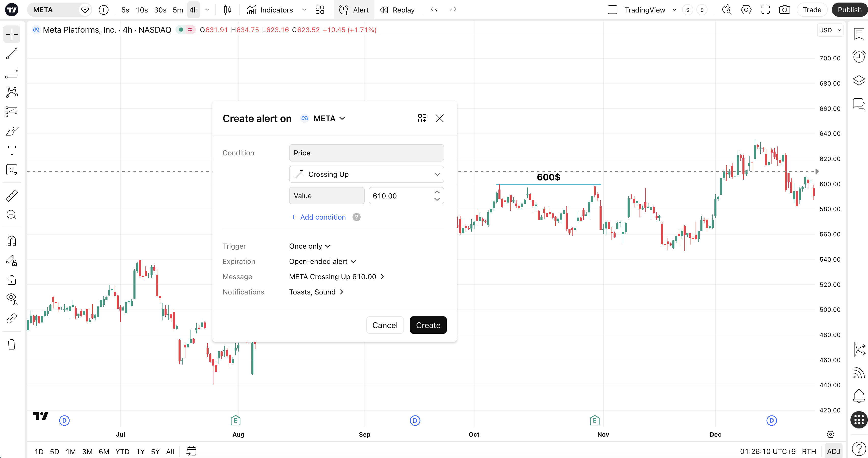
Task: Open the Replay bar mode
Action: tap(397, 10)
